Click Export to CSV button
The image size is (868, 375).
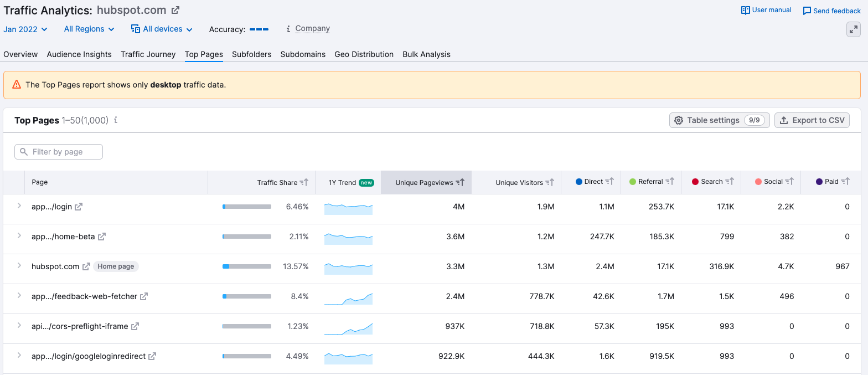coord(812,120)
